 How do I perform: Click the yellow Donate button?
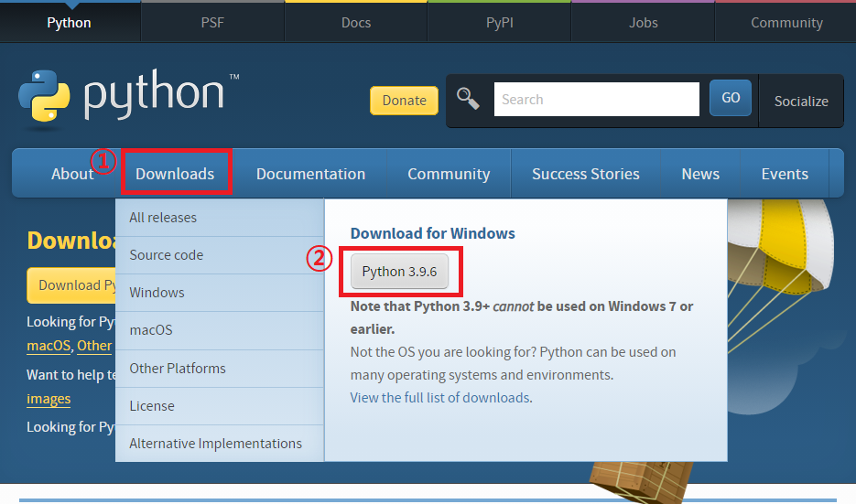404,101
